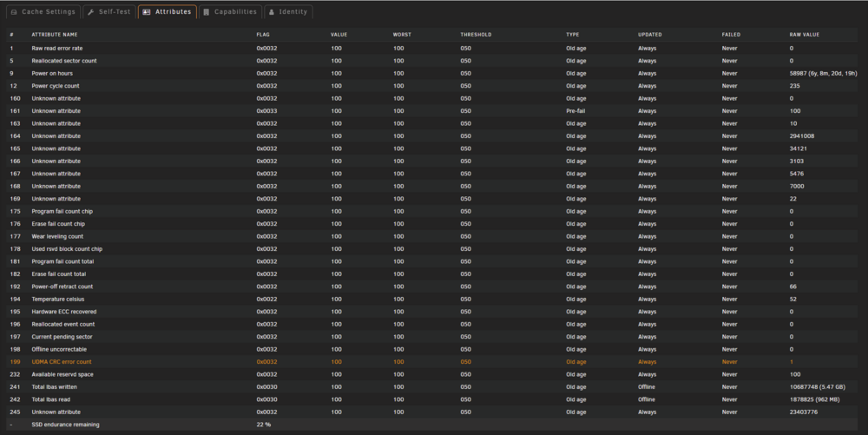This screenshot has width=868, height=435.
Task: Switch to the Self-Test tab
Action: tap(109, 11)
